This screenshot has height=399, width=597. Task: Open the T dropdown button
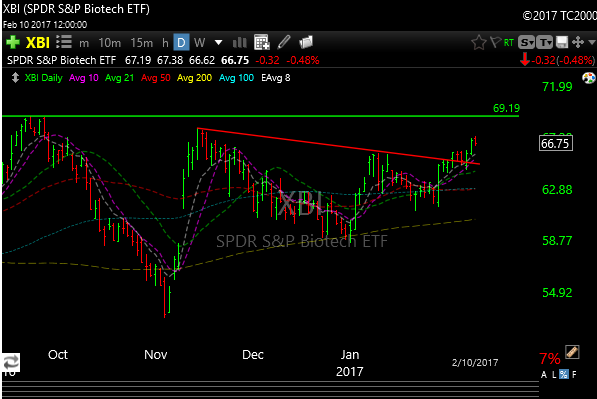click(545, 43)
